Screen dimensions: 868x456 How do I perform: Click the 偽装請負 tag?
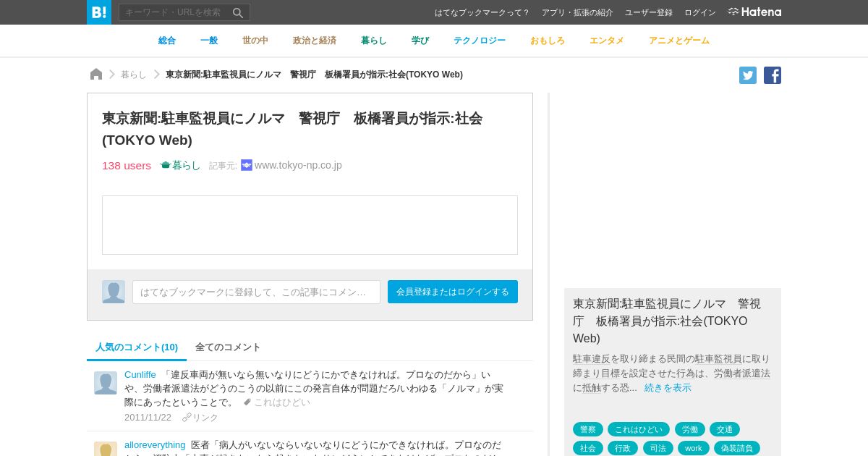point(737,448)
